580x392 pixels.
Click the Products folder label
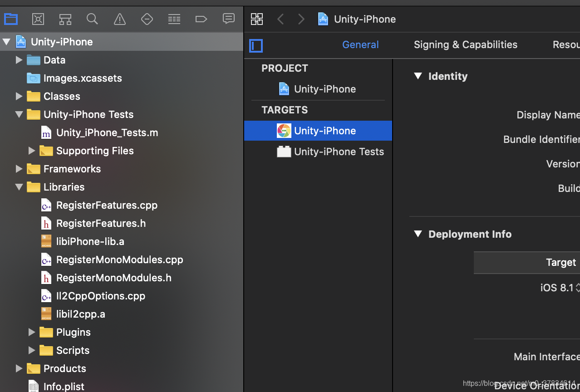pyautogui.click(x=65, y=368)
